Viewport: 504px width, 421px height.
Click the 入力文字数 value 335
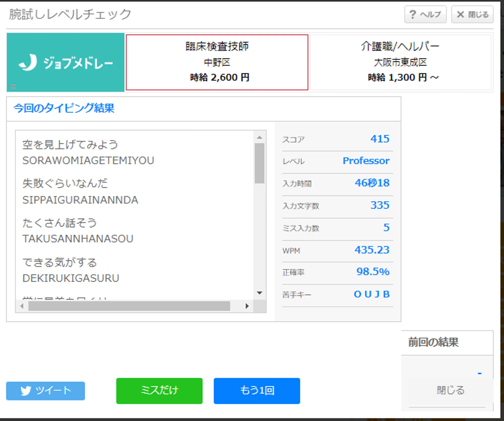click(x=380, y=205)
